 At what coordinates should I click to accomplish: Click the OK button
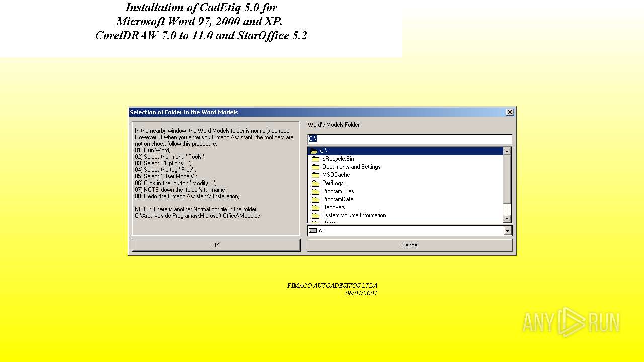pos(216,245)
